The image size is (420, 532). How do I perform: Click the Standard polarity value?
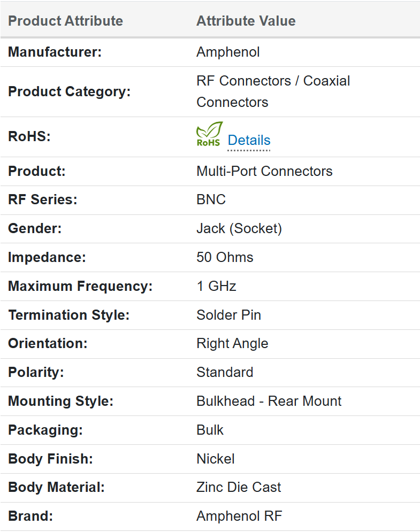tap(225, 373)
